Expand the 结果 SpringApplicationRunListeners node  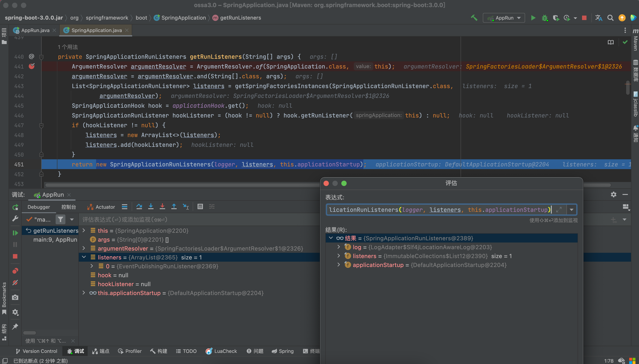click(x=330, y=238)
